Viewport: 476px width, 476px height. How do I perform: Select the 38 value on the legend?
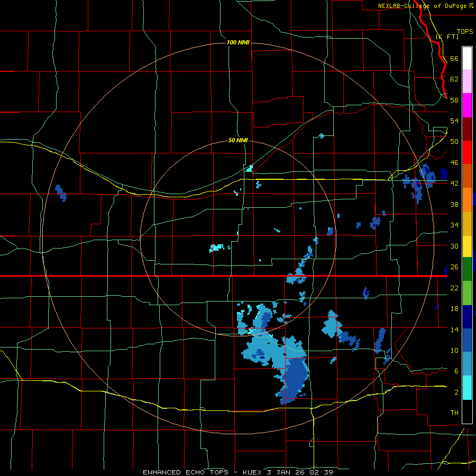[x=454, y=204]
